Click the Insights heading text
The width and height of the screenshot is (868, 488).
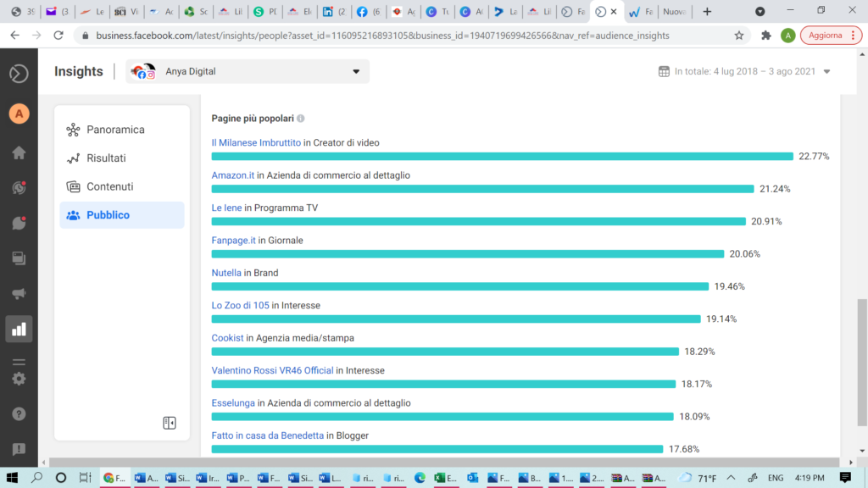tap(79, 71)
